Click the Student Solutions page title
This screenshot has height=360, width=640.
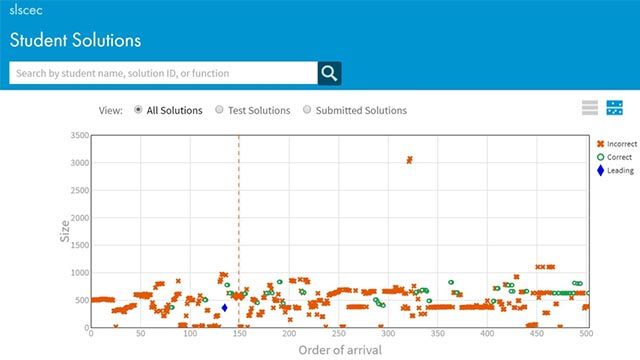click(x=75, y=40)
